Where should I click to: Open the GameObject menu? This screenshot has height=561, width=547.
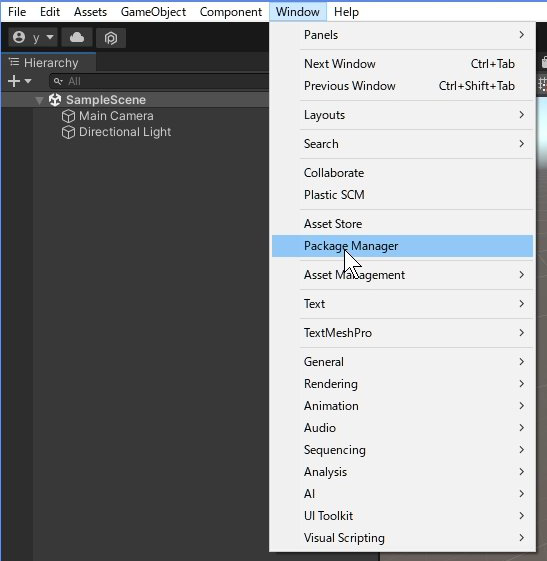(x=153, y=12)
